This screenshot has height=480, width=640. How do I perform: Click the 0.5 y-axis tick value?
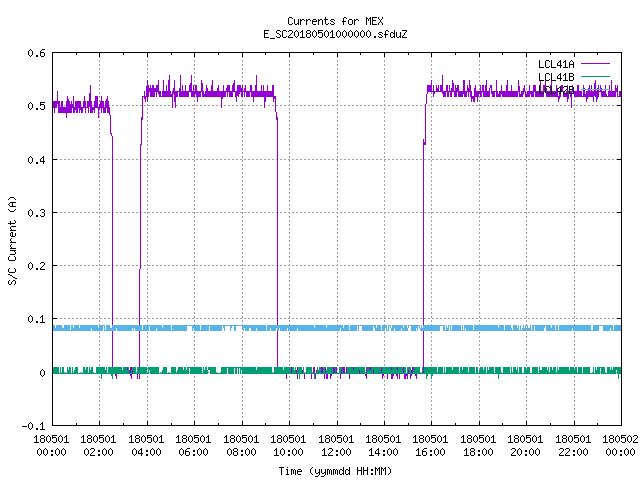pyautogui.click(x=36, y=106)
